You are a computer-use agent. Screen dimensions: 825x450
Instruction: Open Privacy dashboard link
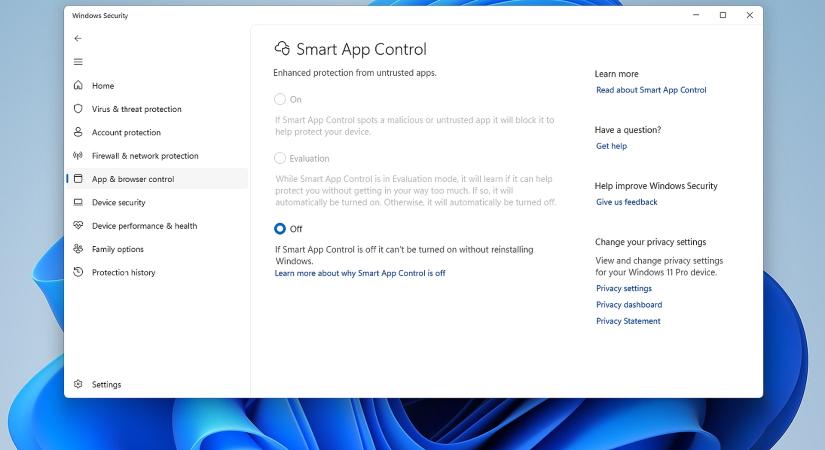pyautogui.click(x=629, y=305)
